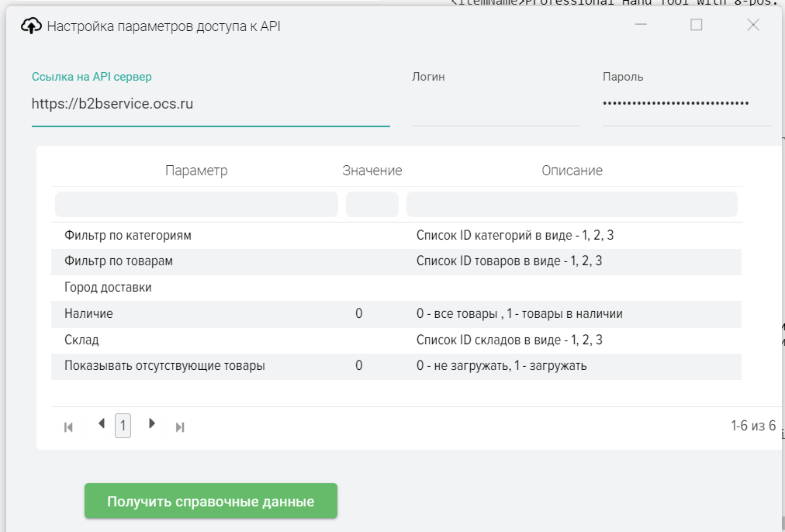Go to next page of parameters
Image resolution: width=785 pixels, height=532 pixels.
click(x=152, y=423)
